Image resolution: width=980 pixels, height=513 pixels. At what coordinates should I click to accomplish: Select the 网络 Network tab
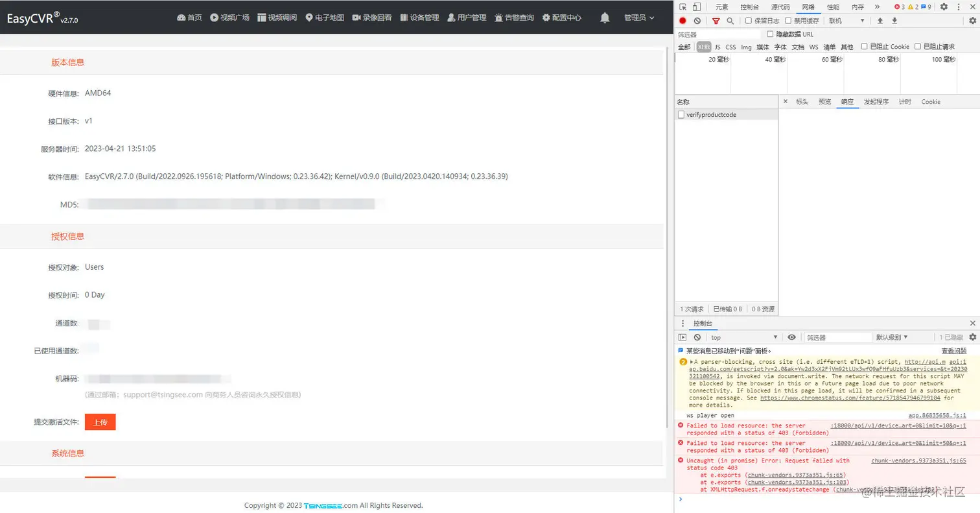808,6
